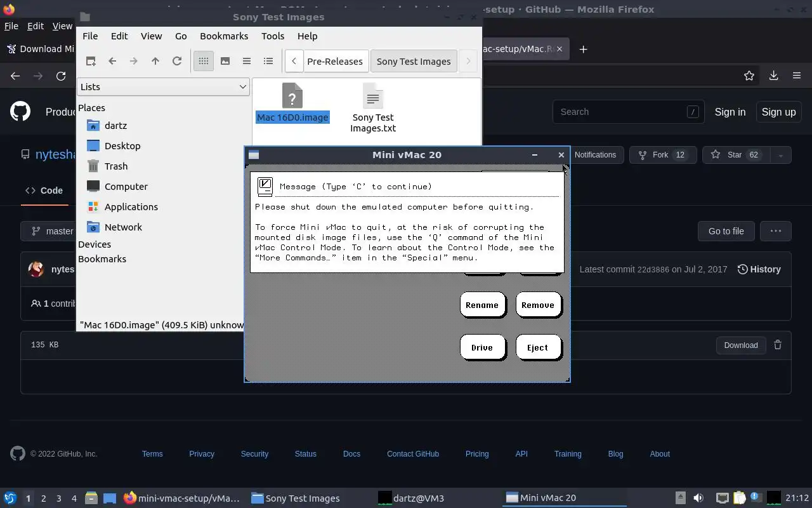Viewport: 812px width, 508px height.
Task: Open Network in Places sidebar
Action: 123,227
